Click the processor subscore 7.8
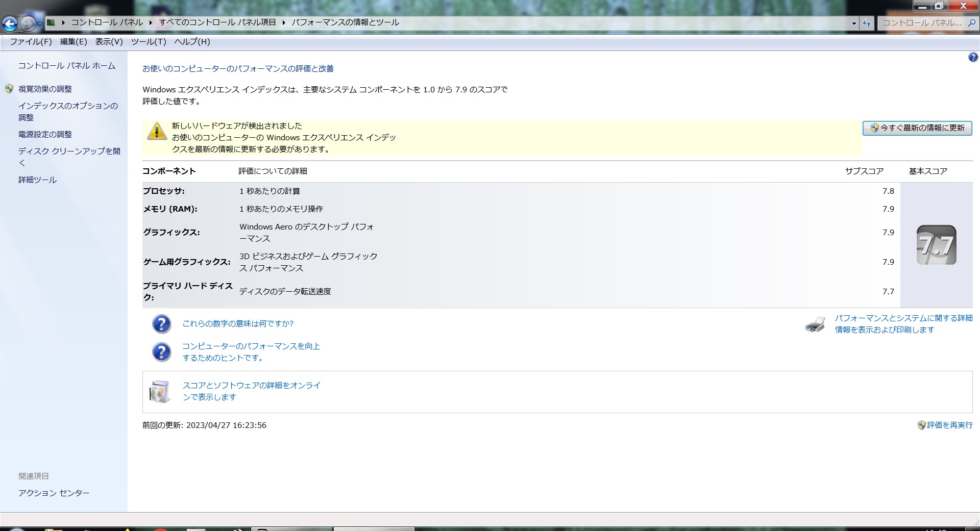Image resolution: width=980 pixels, height=531 pixels. click(888, 191)
